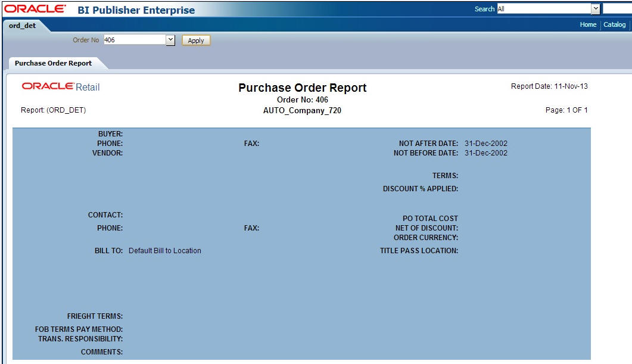This screenshot has width=632, height=364.
Task: Click the PO TOTAL COST label
Action: click(x=430, y=219)
